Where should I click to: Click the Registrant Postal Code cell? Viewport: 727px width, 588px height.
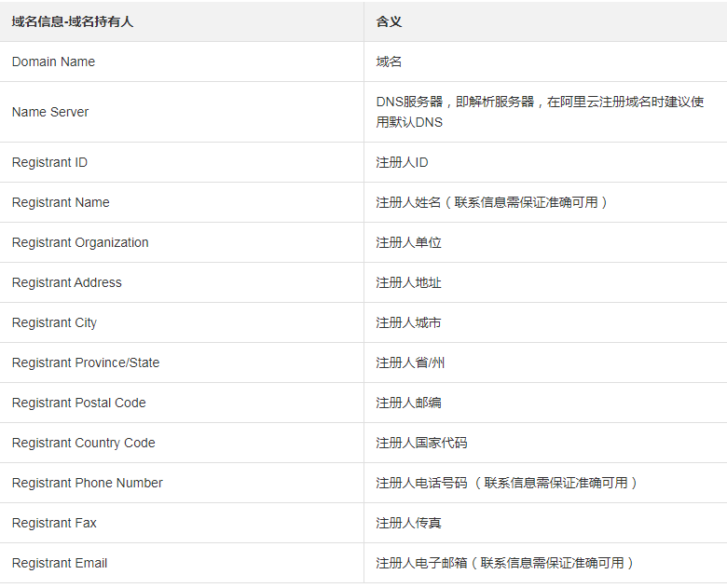click(79, 403)
